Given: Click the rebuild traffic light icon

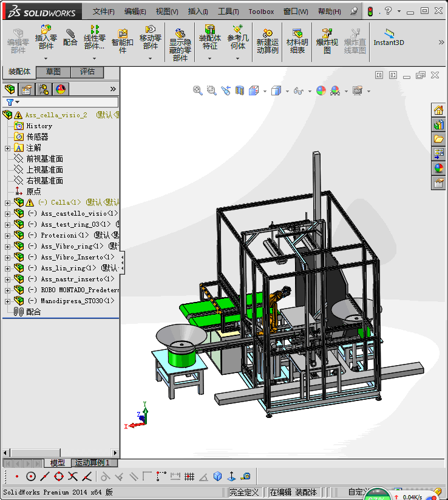Looking at the screenshot, I should [x=370, y=12].
